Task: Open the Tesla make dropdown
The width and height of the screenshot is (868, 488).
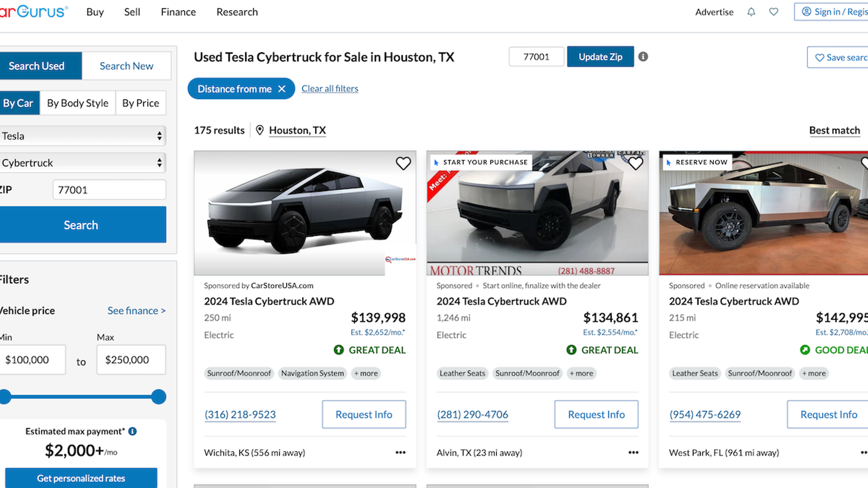Action: coord(82,136)
